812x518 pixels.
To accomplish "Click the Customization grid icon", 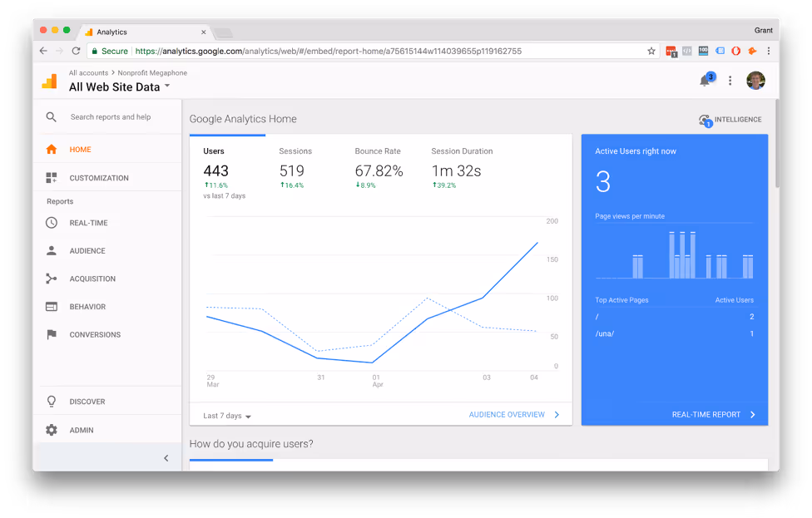I will pyautogui.click(x=52, y=178).
